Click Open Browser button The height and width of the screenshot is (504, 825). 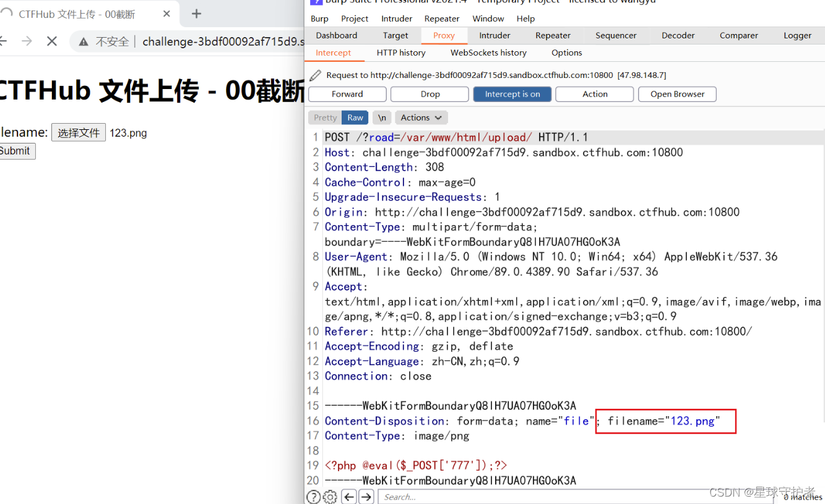pos(677,94)
